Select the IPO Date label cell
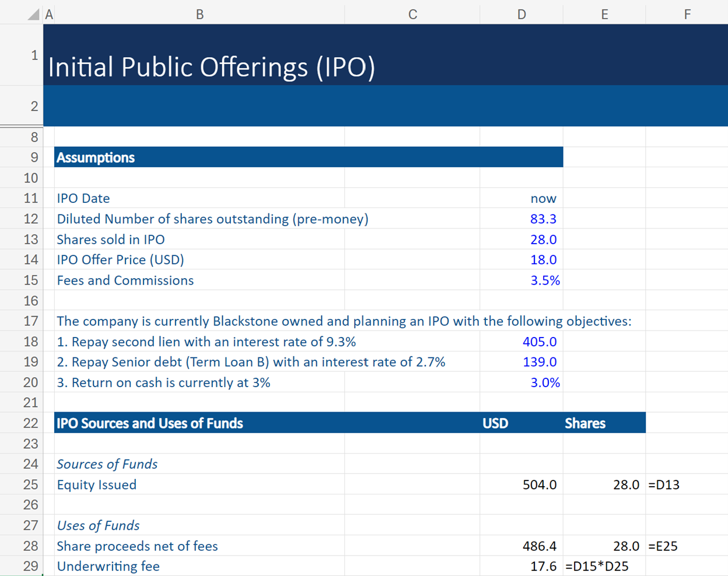 [x=83, y=198]
